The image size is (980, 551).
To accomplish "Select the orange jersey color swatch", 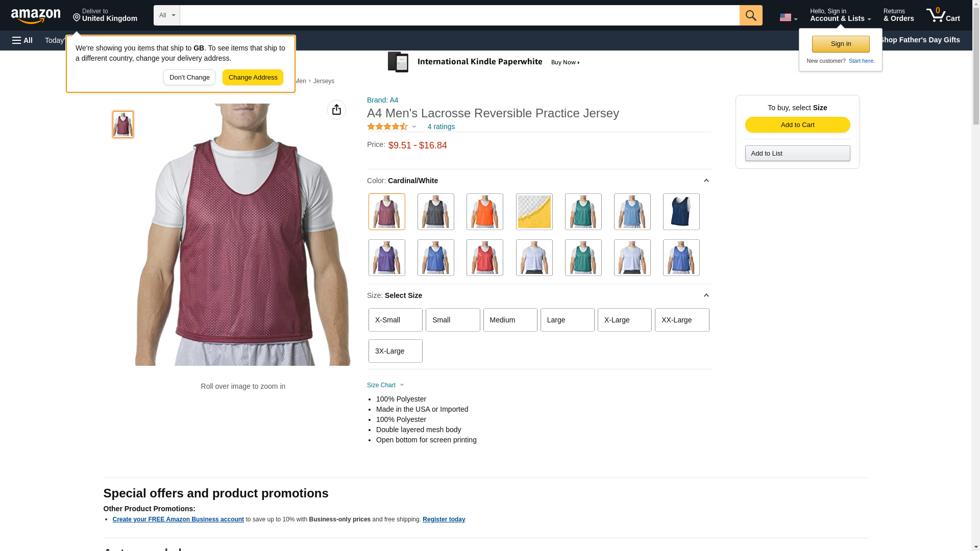I will coord(484,212).
